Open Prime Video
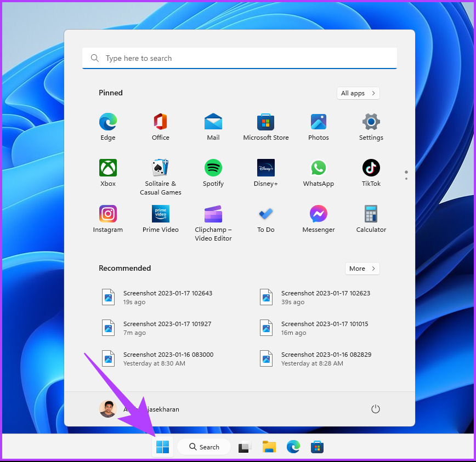The height and width of the screenshot is (462, 476). pos(160,214)
